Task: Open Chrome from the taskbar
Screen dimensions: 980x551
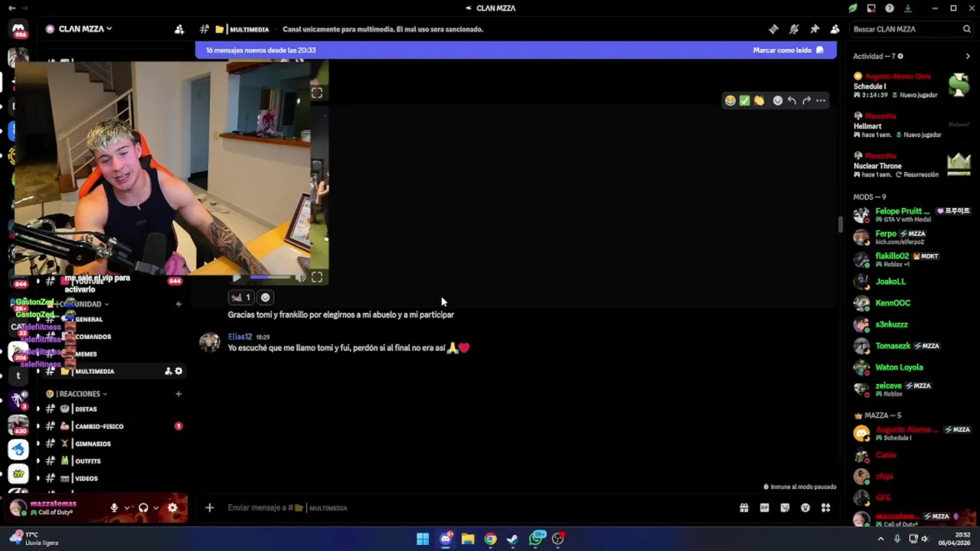Action: click(x=490, y=539)
